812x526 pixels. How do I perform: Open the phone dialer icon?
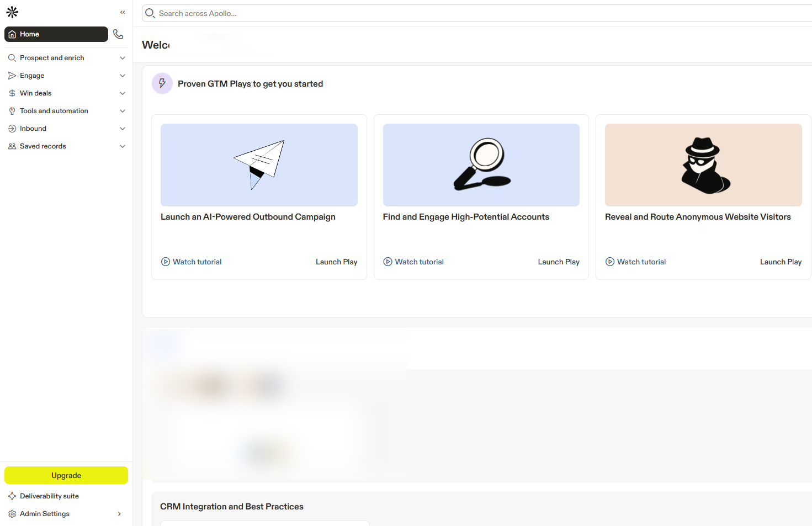pyautogui.click(x=118, y=34)
